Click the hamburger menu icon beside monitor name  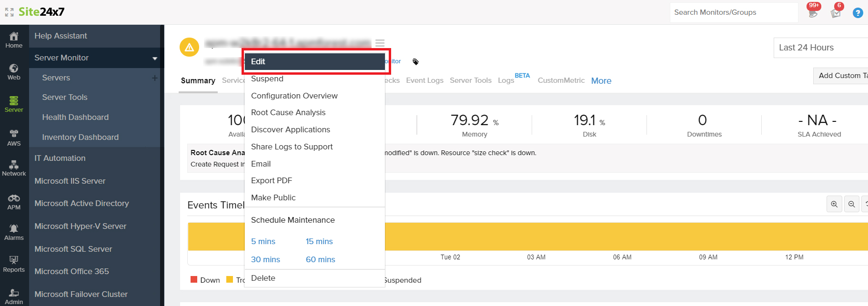380,43
